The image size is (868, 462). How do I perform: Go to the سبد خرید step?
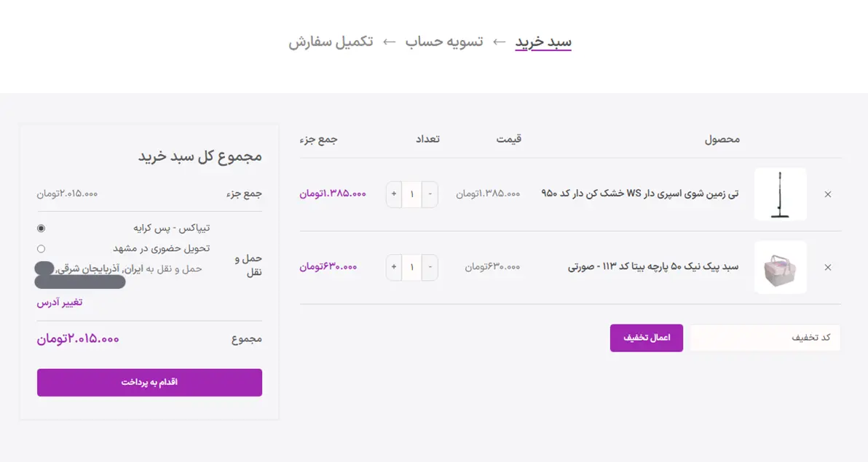coord(543,42)
